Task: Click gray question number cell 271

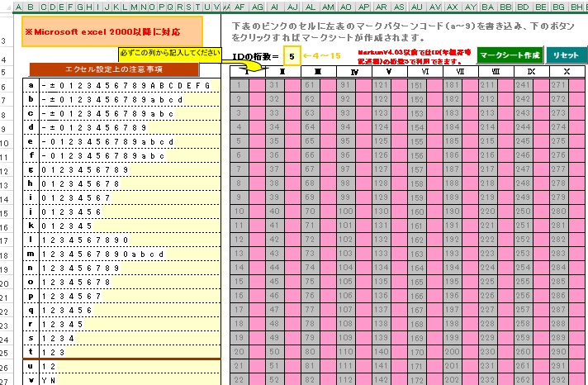Action: [558, 85]
